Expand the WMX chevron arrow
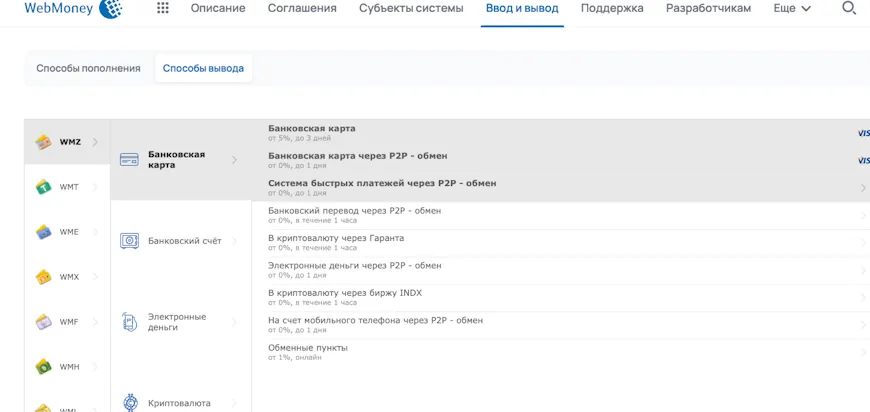This screenshot has height=412, width=870. tap(95, 277)
